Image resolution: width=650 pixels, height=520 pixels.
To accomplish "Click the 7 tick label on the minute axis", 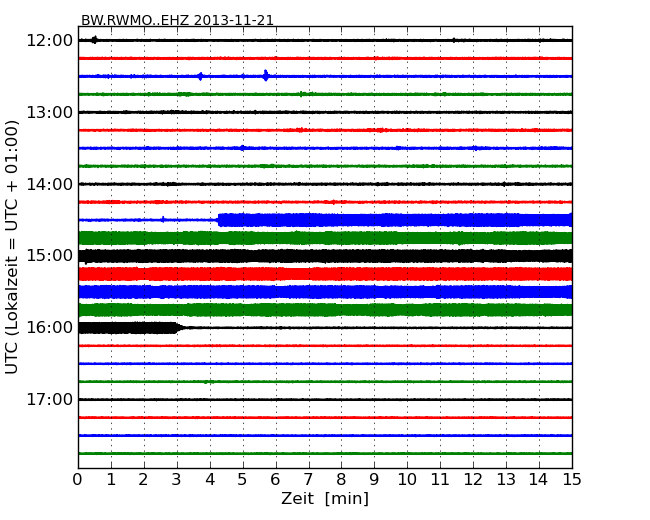I will (x=308, y=479).
